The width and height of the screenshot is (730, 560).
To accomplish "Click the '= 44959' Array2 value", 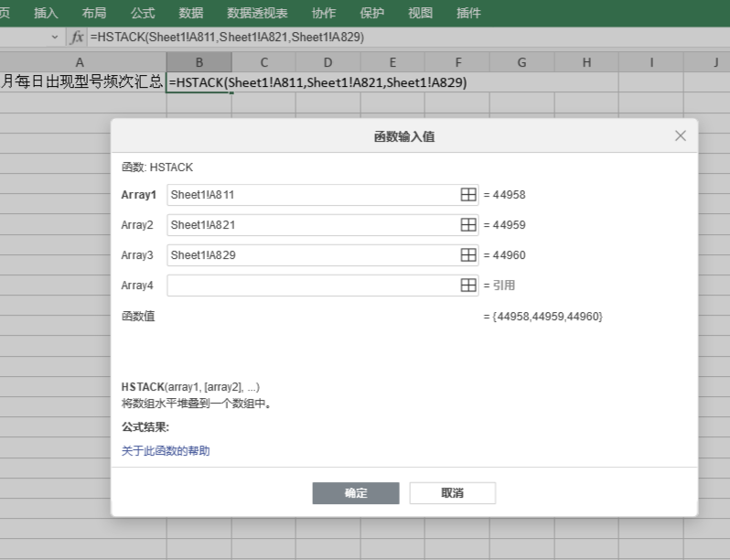I will click(x=505, y=225).
